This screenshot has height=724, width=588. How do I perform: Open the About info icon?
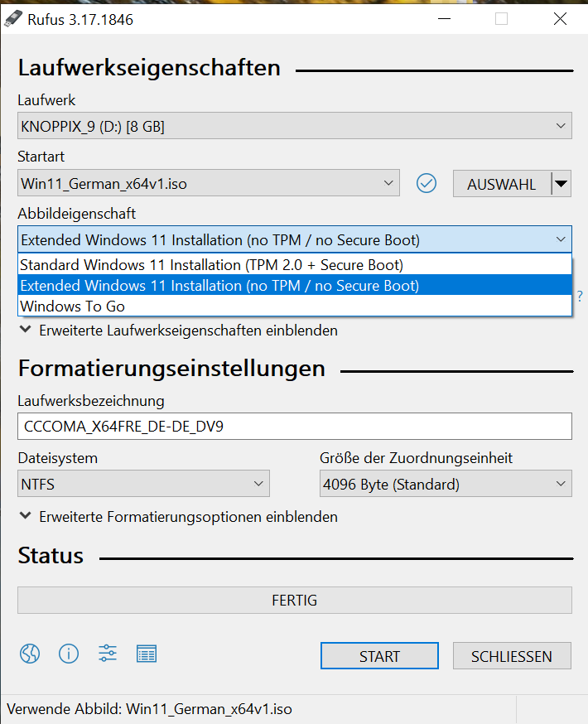[x=69, y=654]
